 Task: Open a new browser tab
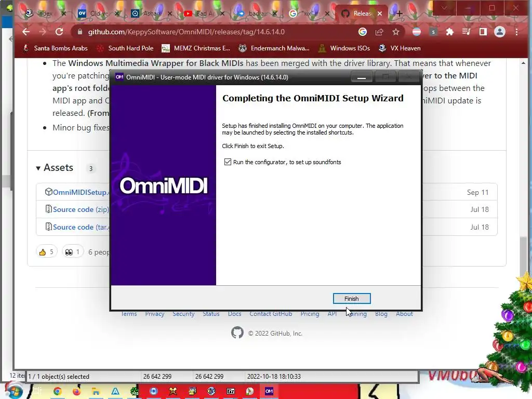pyautogui.click(x=400, y=14)
